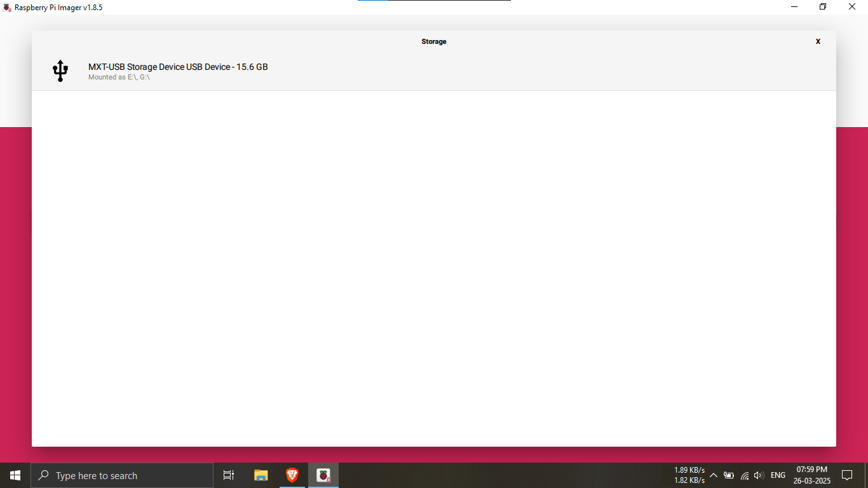
Task: Close the Storage dialog with the X
Action: [818, 41]
